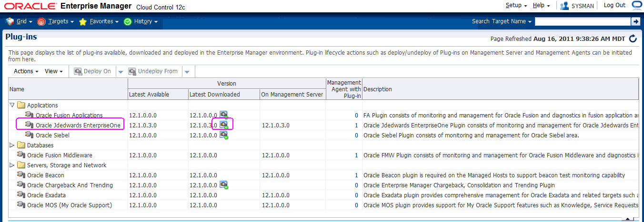Select the Oracle Siebel row
The image size is (644, 222).
[323, 135]
